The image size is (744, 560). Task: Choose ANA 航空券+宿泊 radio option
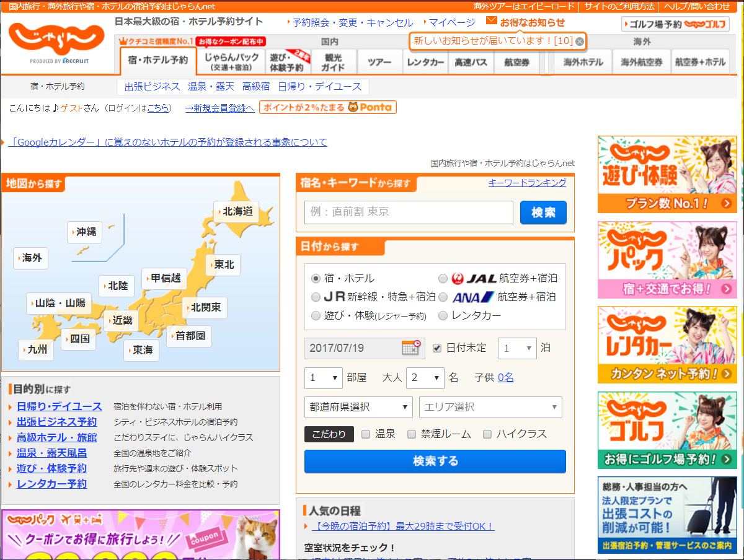[x=443, y=297]
